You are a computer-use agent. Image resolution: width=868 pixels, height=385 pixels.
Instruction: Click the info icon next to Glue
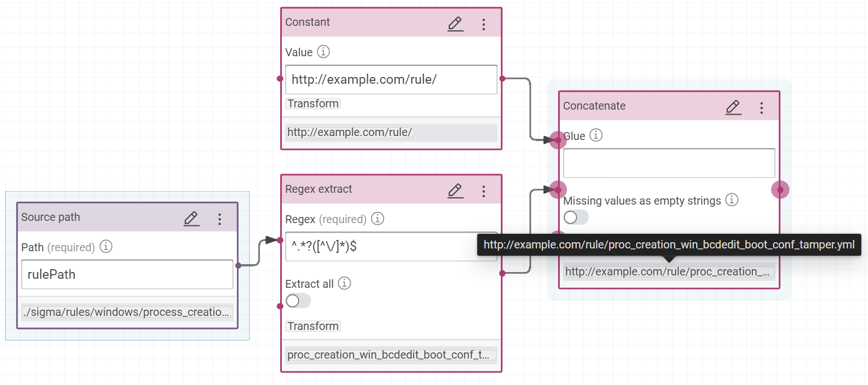[x=596, y=135]
